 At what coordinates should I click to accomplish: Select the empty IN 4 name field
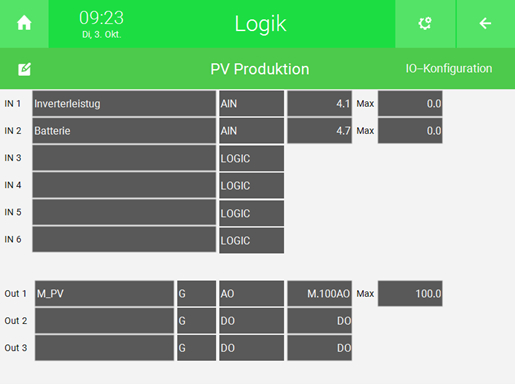124,185
